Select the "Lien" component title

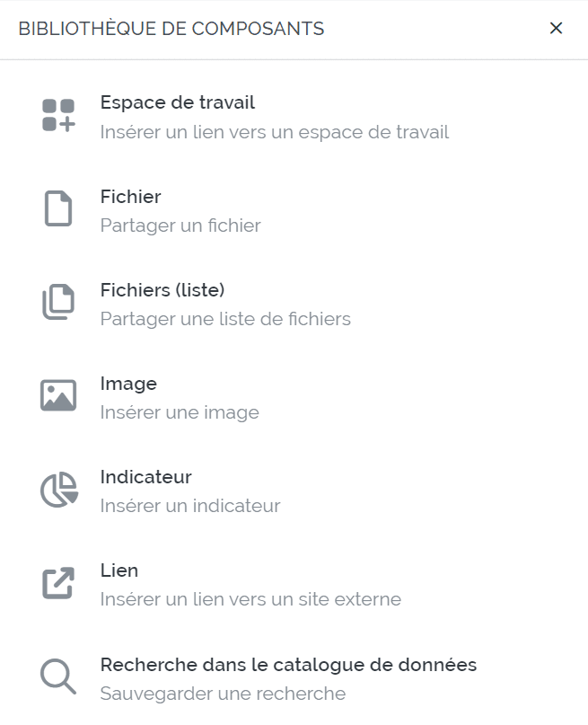[x=119, y=570]
